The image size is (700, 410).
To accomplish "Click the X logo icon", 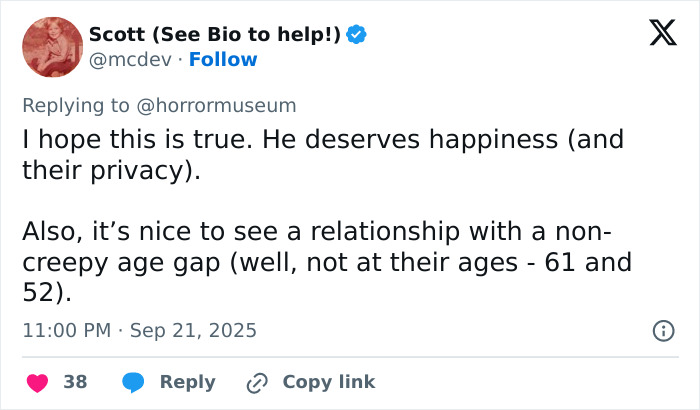I will click(656, 34).
